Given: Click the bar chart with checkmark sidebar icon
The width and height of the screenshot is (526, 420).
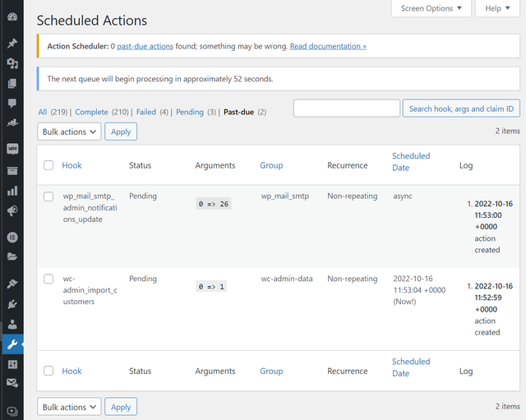Looking at the screenshot, I should (x=12, y=122).
